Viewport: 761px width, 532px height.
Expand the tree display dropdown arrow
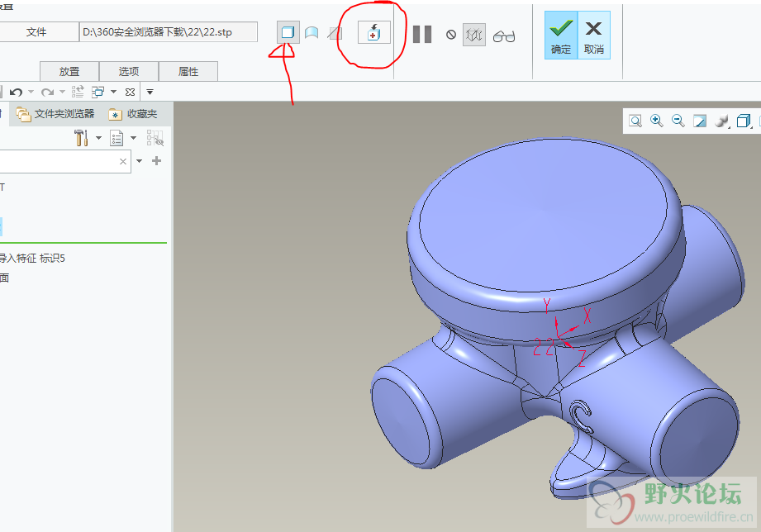[x=134, y=138]
